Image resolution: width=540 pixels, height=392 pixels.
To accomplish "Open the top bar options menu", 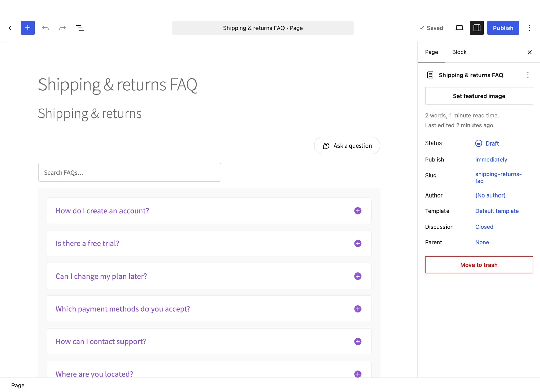I will (x=529, y=28).
